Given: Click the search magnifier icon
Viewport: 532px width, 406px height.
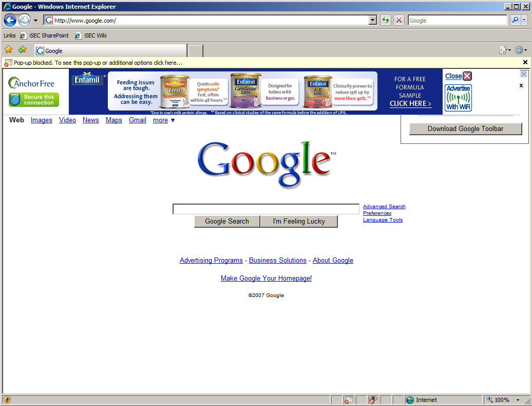Looking at the screenshot, I should click(x=515, y=21).
